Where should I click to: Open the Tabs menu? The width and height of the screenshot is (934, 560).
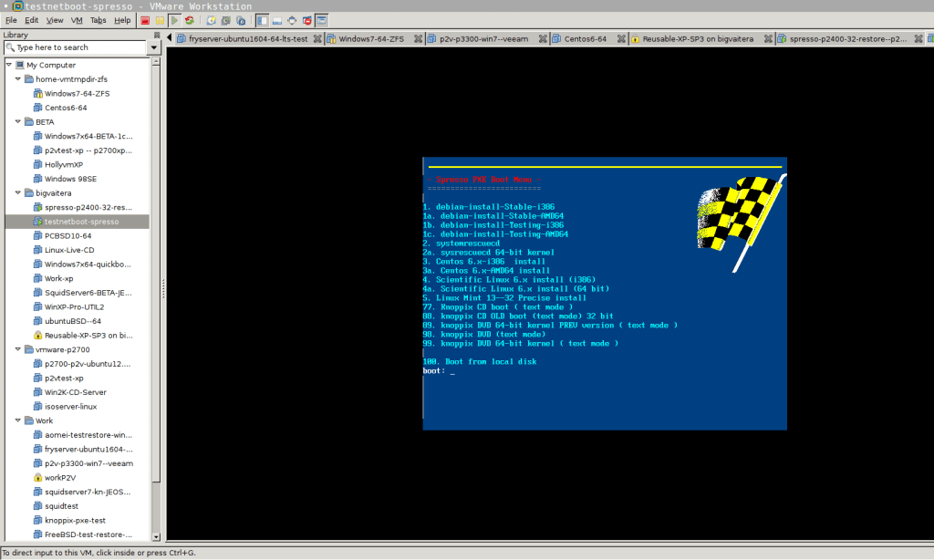(x=99, y=20)
